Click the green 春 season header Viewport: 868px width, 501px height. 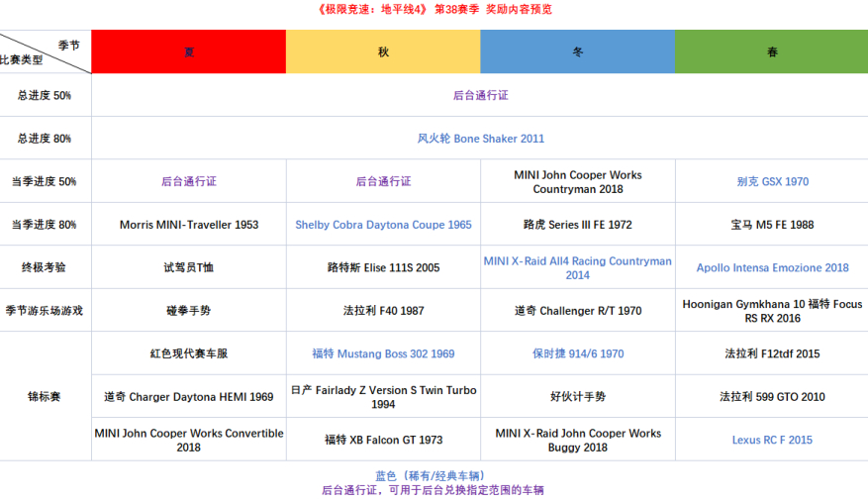point(772,51)
